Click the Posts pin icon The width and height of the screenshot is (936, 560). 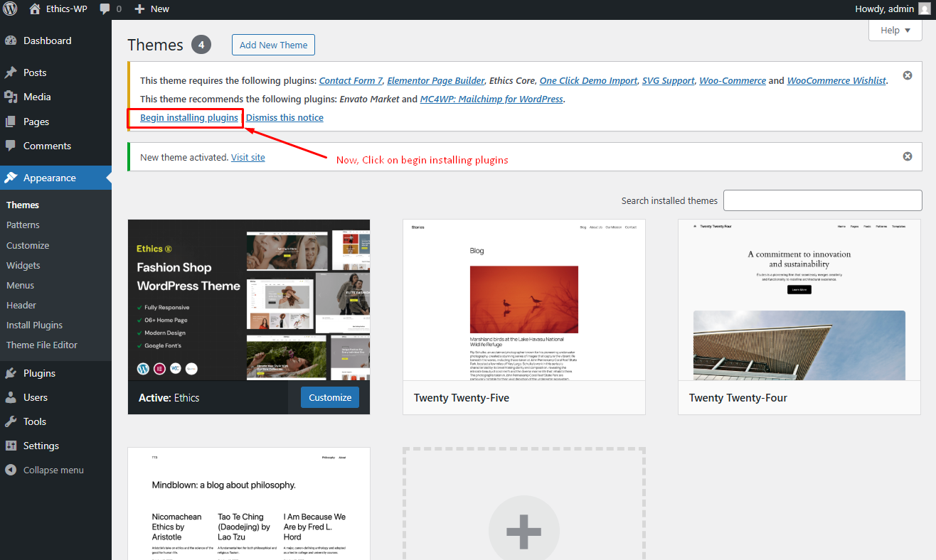tap(11, 72)
